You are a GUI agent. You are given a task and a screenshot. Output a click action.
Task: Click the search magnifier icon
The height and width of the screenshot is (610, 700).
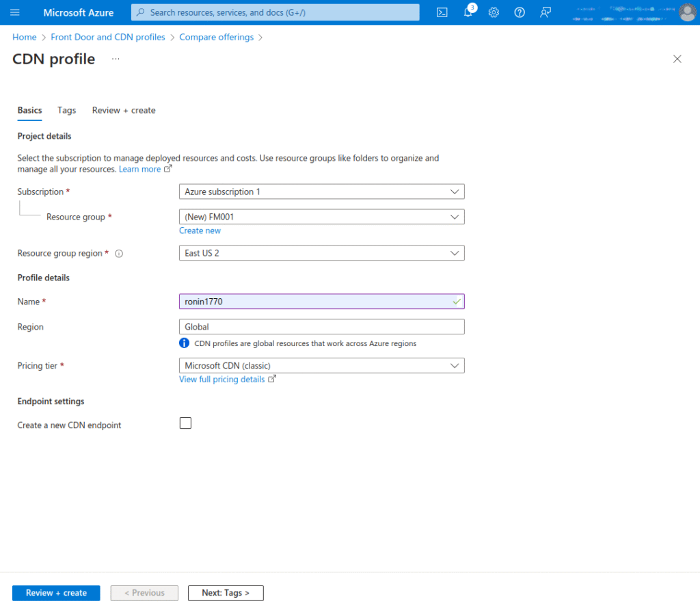pos(141,12)
